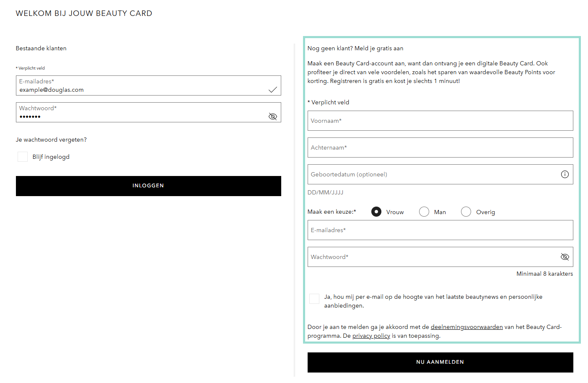Tick the beautynews email newsletter checkbox
The height and width of the screenshot is (383, 588).
pyautogui.click(x=314, y=298)
